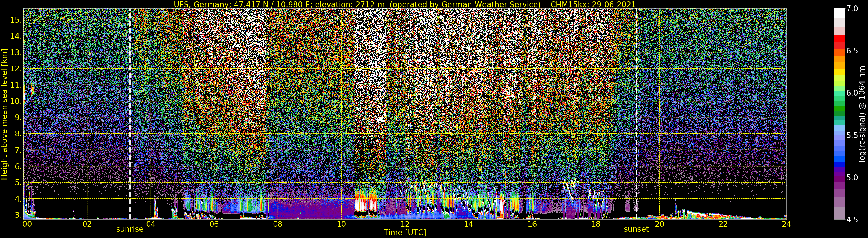Screen dimensions: 868x238
Task: Select the white dashed sunrise marker line
Action: tap(130, 114)
